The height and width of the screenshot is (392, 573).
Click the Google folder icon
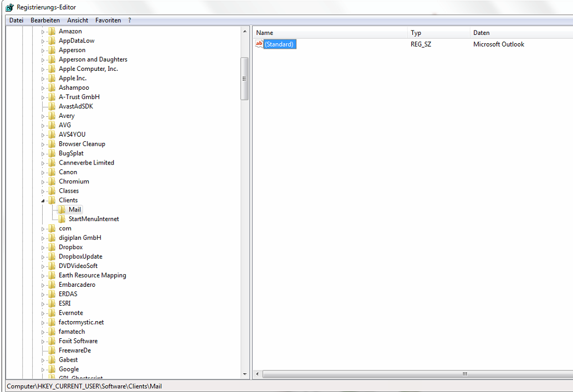(x=52, y=369)
